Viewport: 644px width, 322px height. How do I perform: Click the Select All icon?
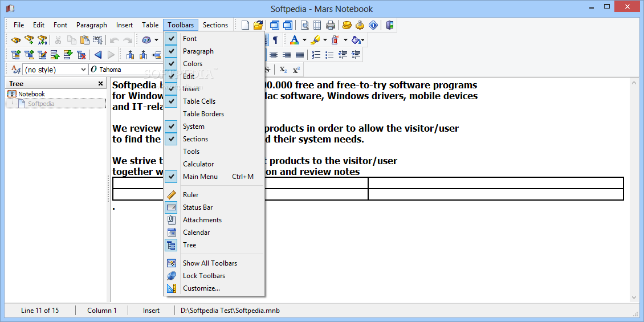pos(98,40)
